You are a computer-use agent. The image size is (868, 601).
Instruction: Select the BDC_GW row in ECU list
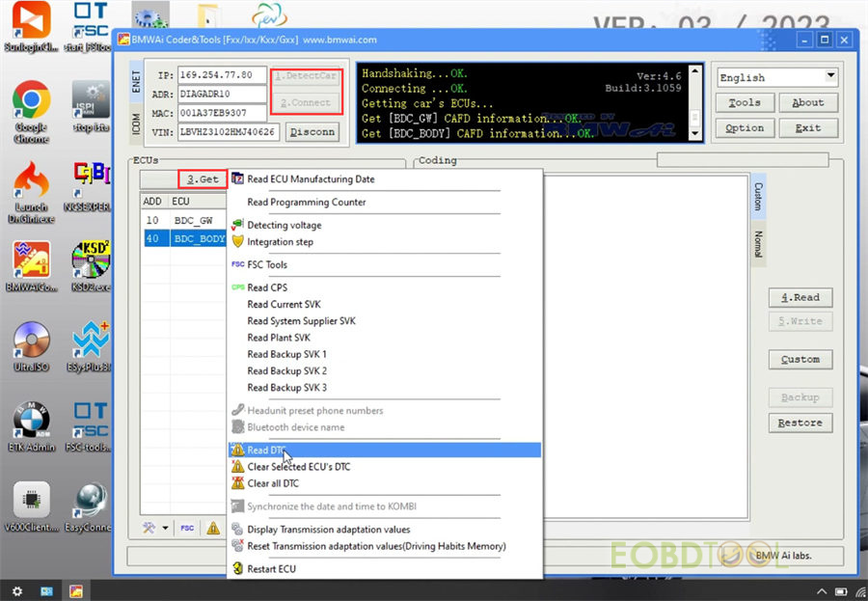184,221
